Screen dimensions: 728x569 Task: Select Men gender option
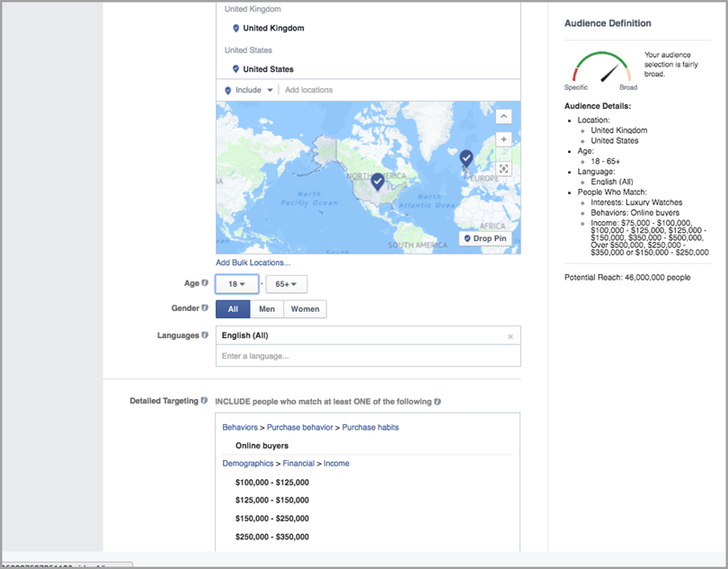[x=267, y=309]
